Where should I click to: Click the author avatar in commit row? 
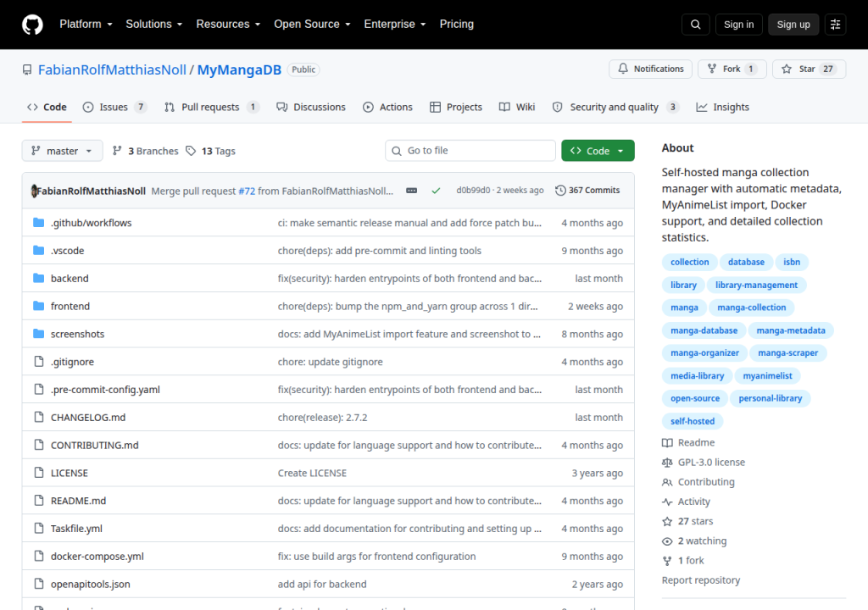34,191
